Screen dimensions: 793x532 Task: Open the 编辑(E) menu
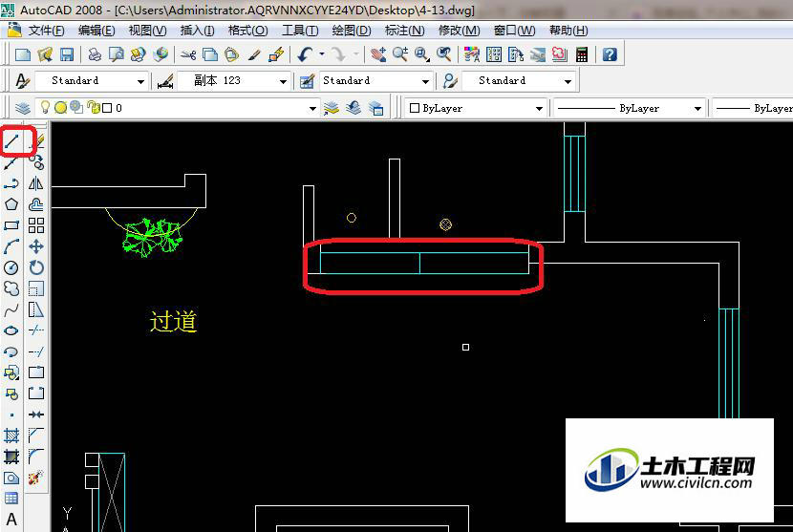(96, 31)
